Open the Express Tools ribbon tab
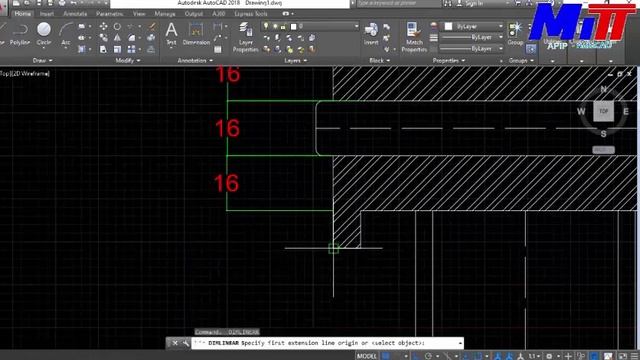The width and height of the screenshot is (640, 360). tap(251, 14)
